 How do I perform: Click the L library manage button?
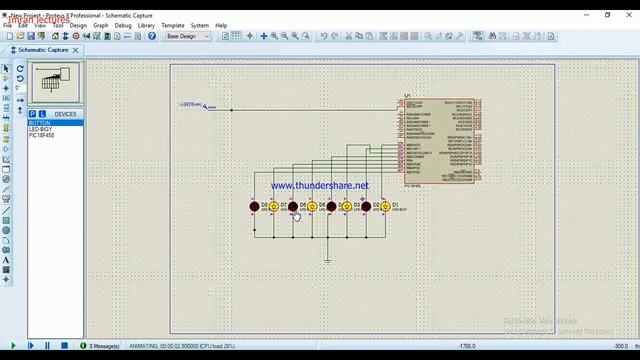point(42,114)
